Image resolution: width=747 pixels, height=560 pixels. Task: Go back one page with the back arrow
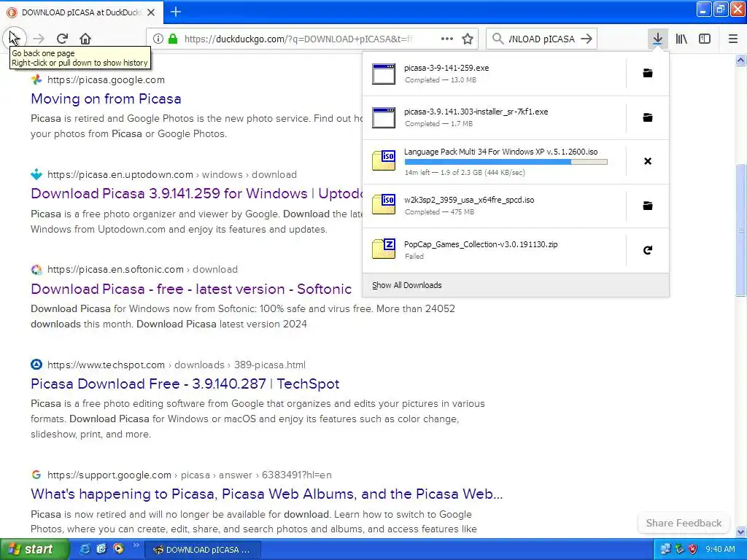(15, 38)
